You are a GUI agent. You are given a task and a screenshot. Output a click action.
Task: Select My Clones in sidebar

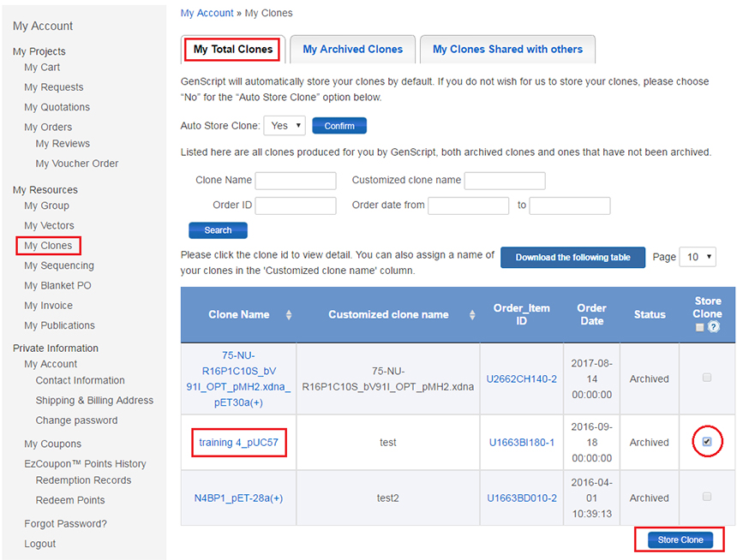48,246
